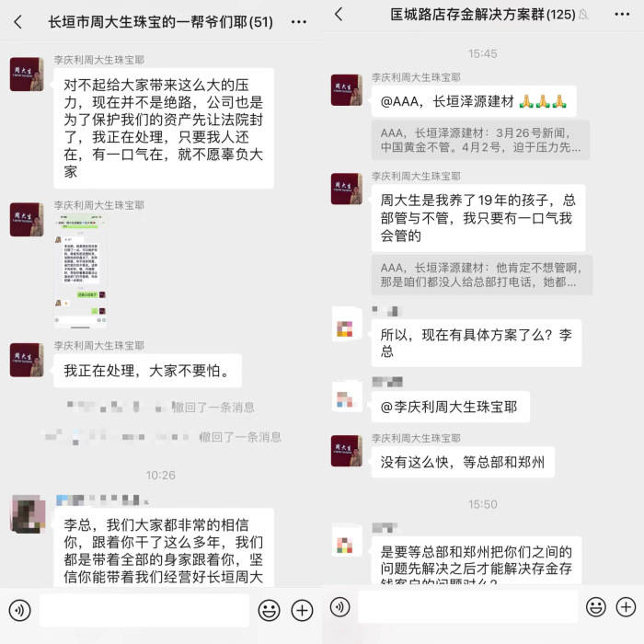Tap the @李庆利周大生珠宝耶 mention message
The image size is (644, 644).
[450, 407]
